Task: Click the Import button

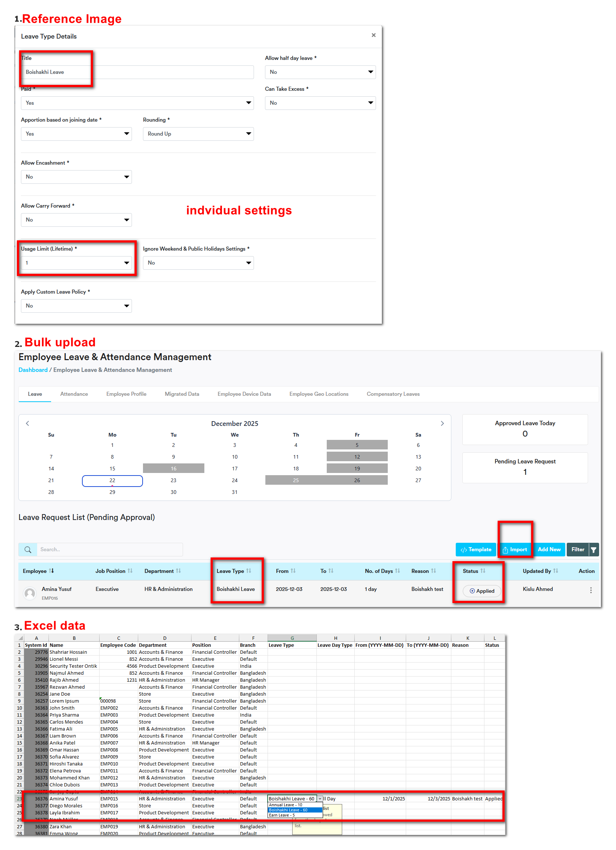Action: 515,549
